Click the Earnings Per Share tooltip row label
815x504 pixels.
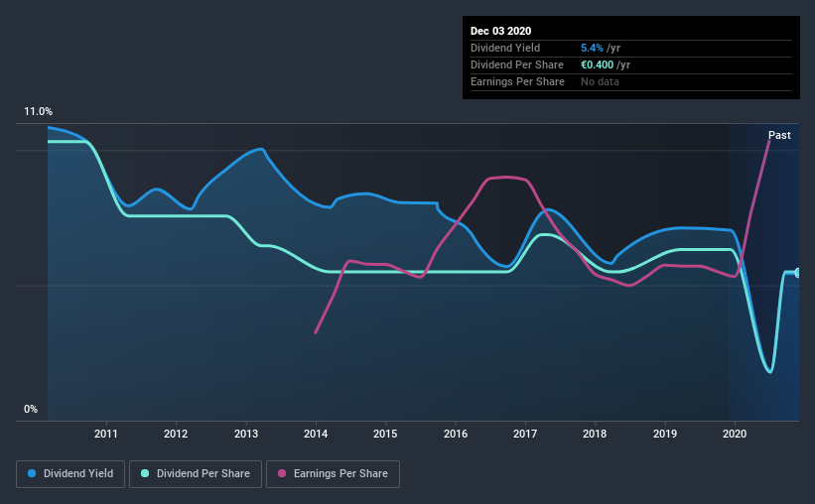pyautogui.click(x=517, y=81)
